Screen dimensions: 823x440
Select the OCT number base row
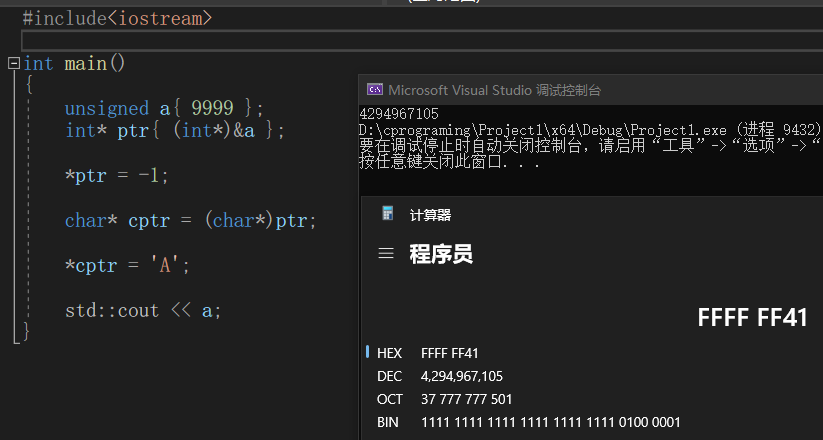pyautogui.click(x=593, y=399)
